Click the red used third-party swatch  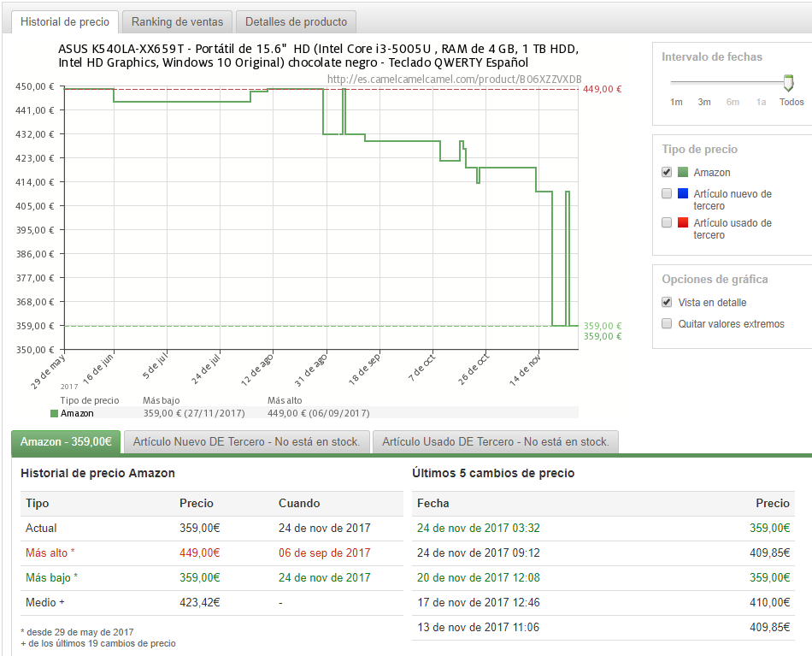point(683,222)
